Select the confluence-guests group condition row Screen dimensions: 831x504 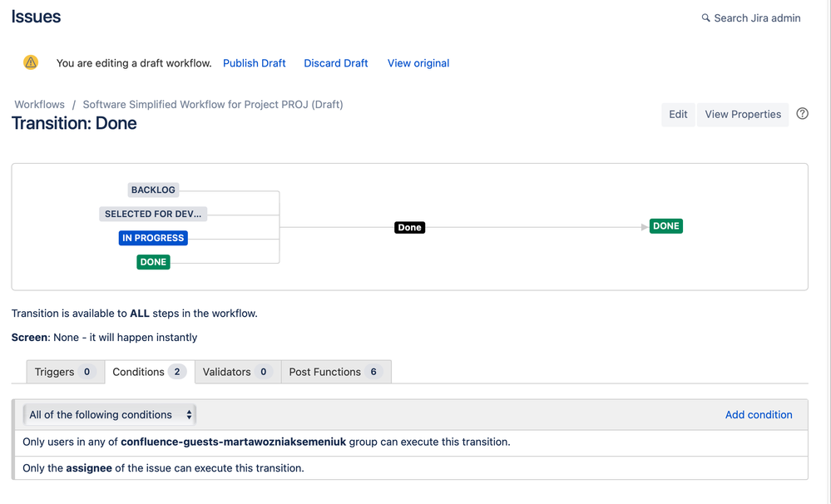pos(411,442)
